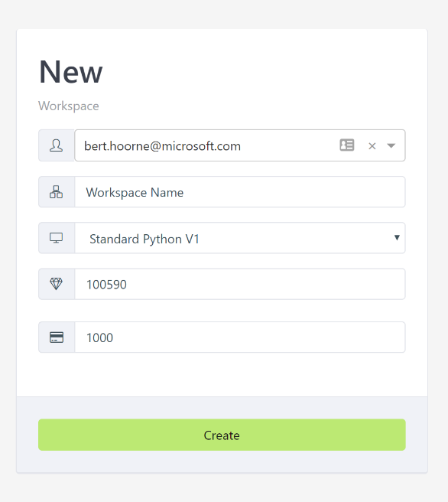Click the green Create button
448x502 pixels.
coord(222,435)
